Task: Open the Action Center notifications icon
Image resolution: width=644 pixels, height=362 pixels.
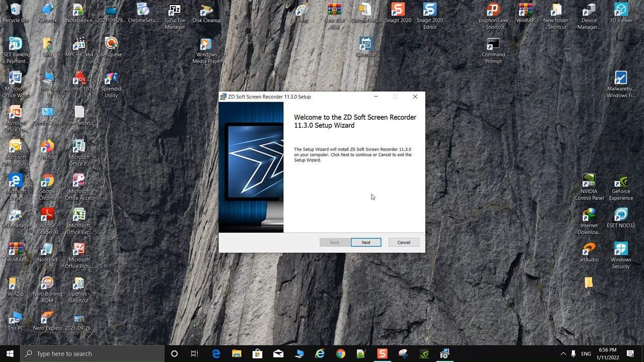Action: pyautogui.click(x=630, y=354)
